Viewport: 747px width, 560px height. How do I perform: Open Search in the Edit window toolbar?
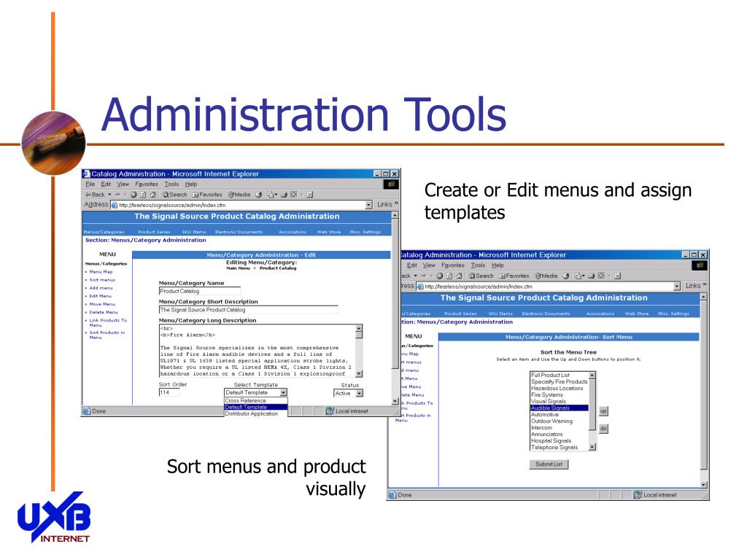(x=175, y=195)
